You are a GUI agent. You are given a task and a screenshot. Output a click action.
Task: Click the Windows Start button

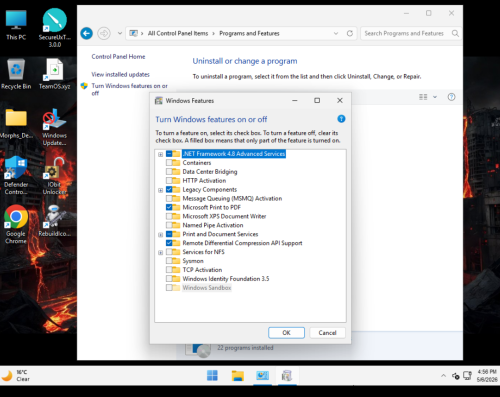[212, 376]
